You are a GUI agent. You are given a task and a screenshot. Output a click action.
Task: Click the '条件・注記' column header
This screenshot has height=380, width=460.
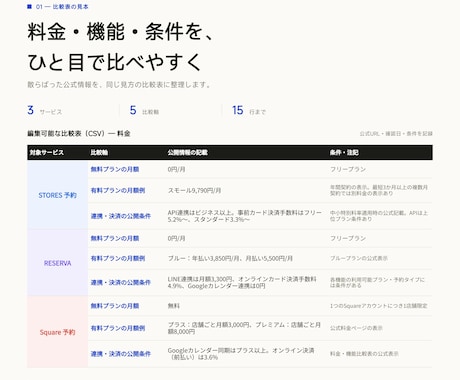tap(344, 152)
